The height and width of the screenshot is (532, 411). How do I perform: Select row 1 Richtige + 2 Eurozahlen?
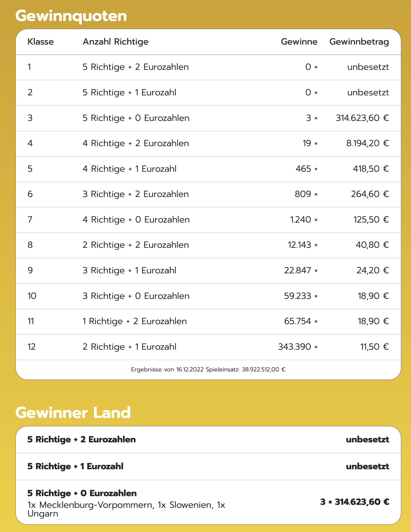click(208, 321)
